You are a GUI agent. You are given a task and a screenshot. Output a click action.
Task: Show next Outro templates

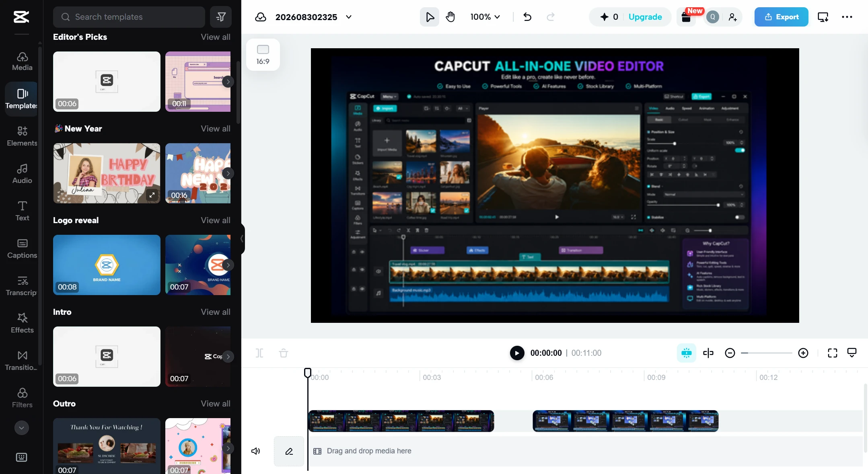(228, 448)
